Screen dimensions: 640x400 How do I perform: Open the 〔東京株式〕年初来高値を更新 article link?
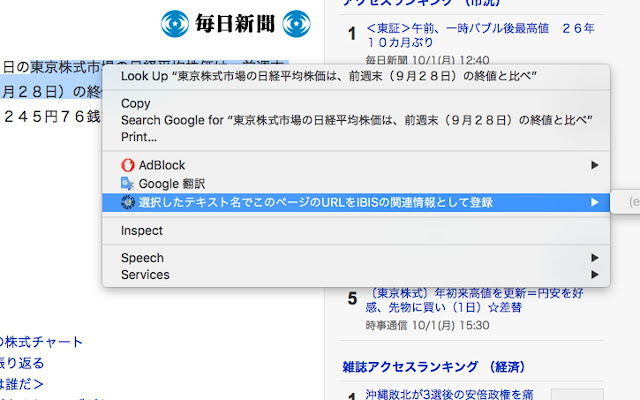pos(474,300)
